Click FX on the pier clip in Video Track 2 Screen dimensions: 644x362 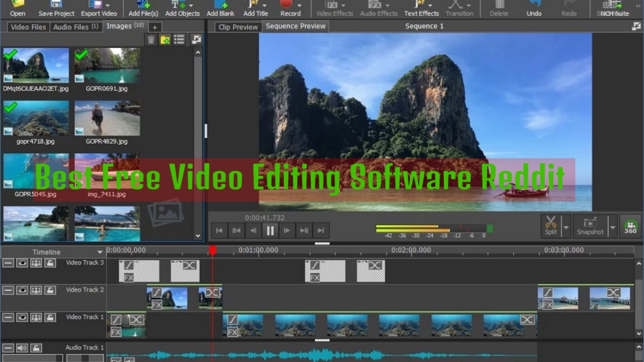[547, 305]
